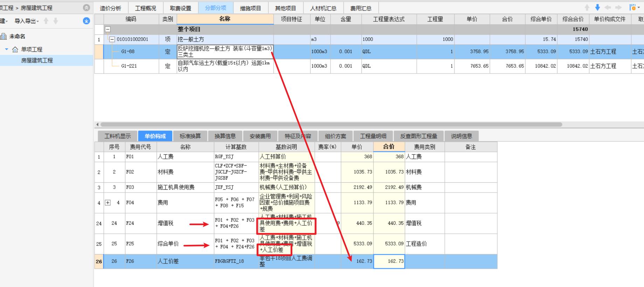Image resolution: width=644 pixels, height=287 pixels.
Task: Collapse the 整个项目 row with minus box
Action: pos(108,29)
